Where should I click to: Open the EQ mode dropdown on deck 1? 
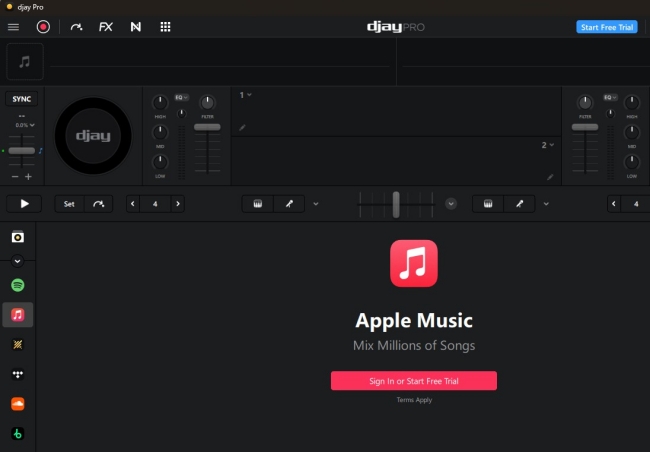pyautogui.click(x=182, y=97)
